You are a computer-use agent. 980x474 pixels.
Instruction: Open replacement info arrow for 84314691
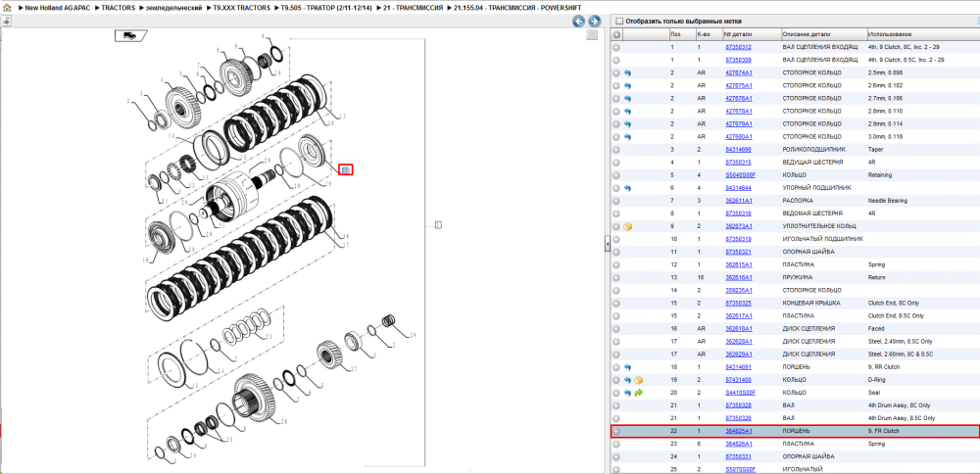(x=627, y=367)
